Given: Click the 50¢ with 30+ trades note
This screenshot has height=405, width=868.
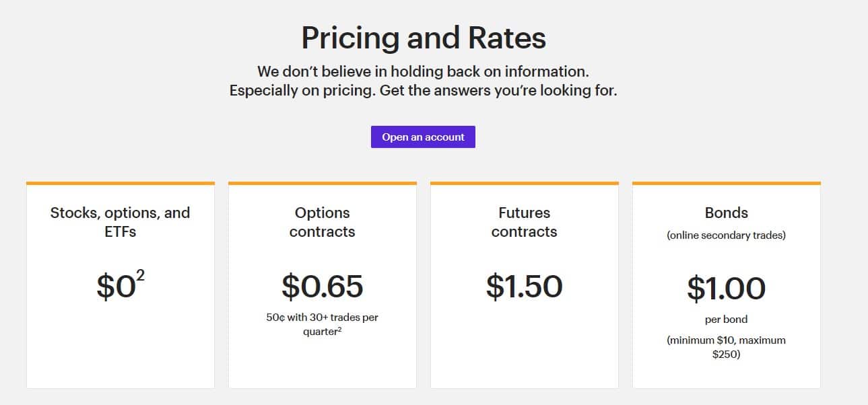Looking at the screenshot, I should [x=323, y=324].
